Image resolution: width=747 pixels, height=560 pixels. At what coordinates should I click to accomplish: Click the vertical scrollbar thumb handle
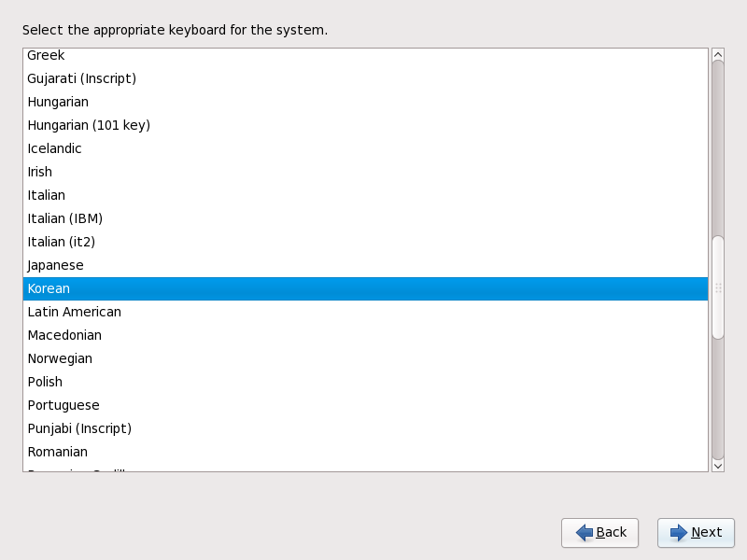point(718,287)
